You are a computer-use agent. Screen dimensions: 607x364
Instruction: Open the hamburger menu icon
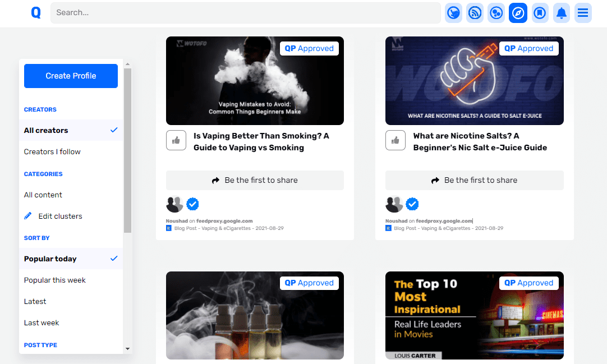click(x=583, y=13)
